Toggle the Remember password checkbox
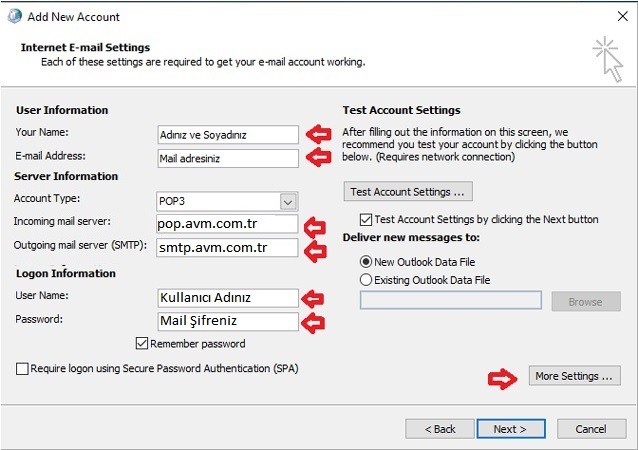 pos(141,344)
